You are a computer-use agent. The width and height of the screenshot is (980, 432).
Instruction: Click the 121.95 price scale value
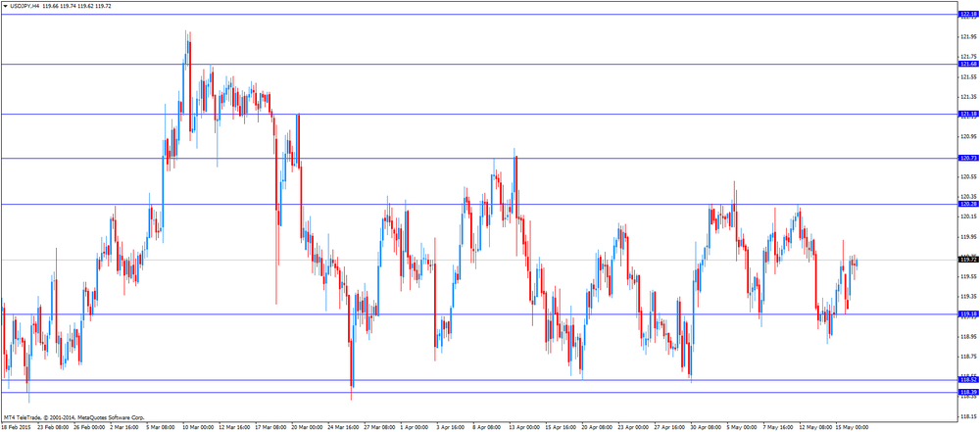click(969, 36)
